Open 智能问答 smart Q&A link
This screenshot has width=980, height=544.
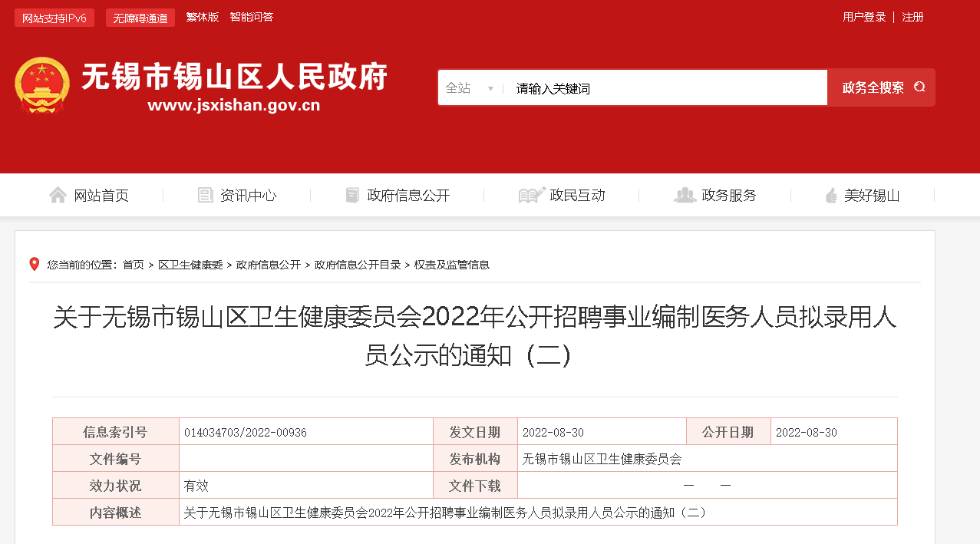click(x=251, y=17)
